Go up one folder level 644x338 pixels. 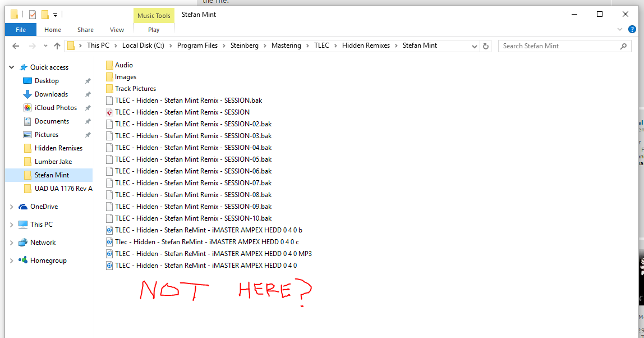57,46
